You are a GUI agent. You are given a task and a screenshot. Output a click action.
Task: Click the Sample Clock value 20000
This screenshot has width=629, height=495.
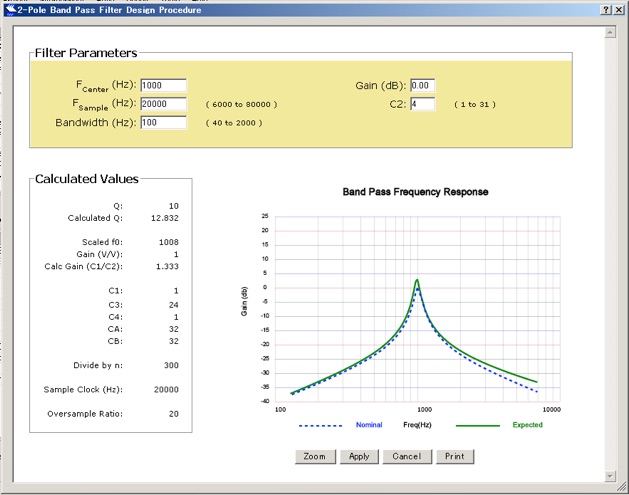point(166,390)
